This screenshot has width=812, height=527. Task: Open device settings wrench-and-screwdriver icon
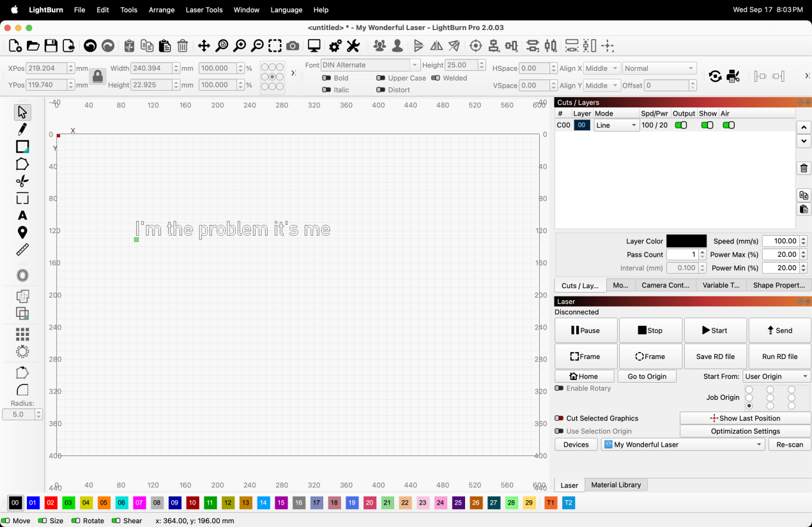(x=353, y=46)
